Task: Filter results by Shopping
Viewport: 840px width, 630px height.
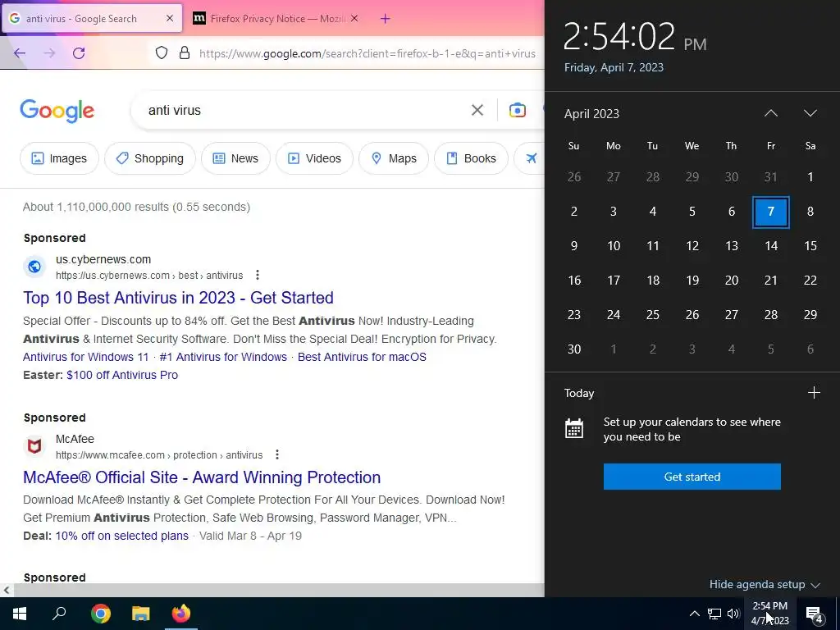Action: 150,158
